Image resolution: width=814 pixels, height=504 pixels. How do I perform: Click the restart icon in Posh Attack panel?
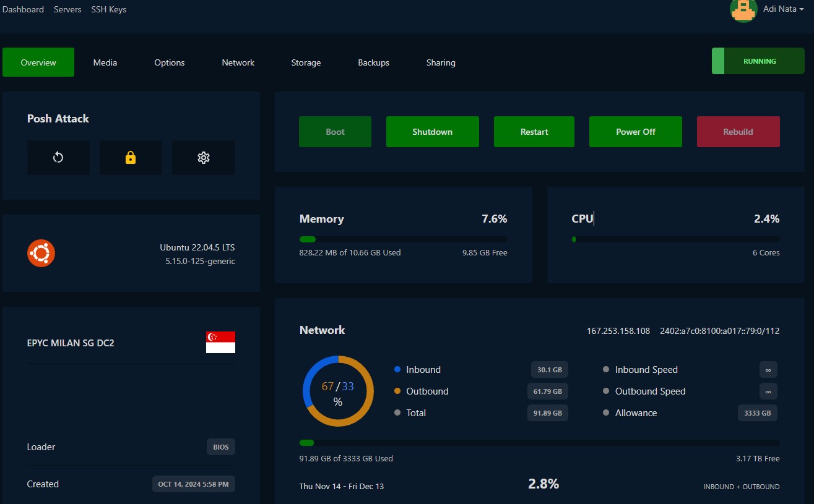[x=58, y=158]
